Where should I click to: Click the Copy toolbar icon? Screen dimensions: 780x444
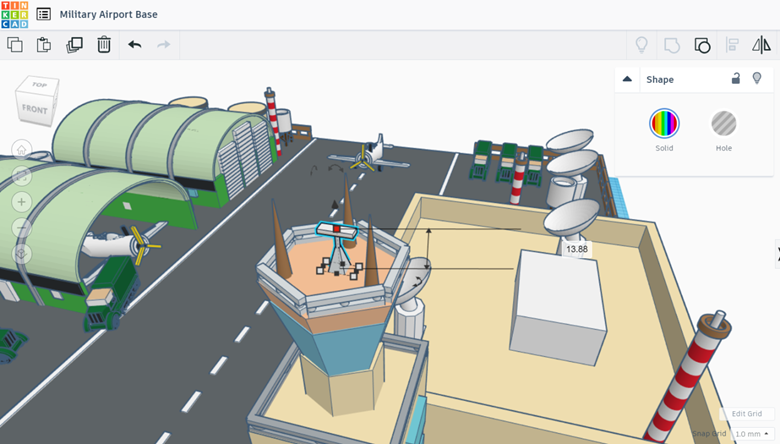pyautogui.click(x=15, y=45)
